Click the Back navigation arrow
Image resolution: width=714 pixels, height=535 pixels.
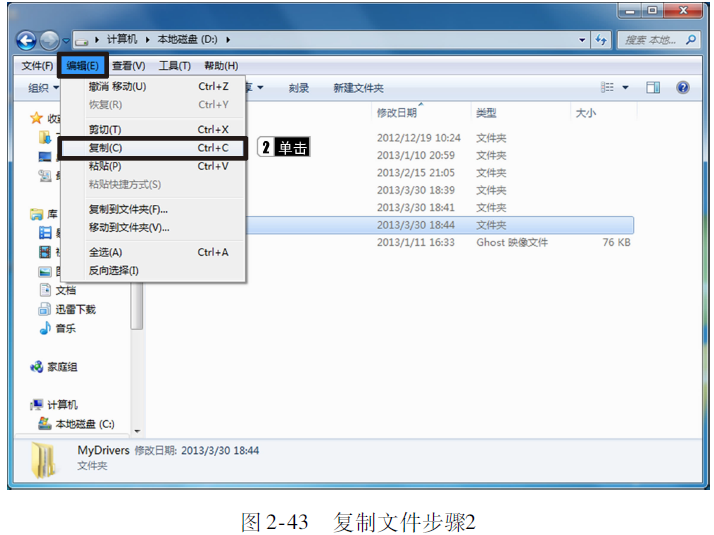click(26, 41)
